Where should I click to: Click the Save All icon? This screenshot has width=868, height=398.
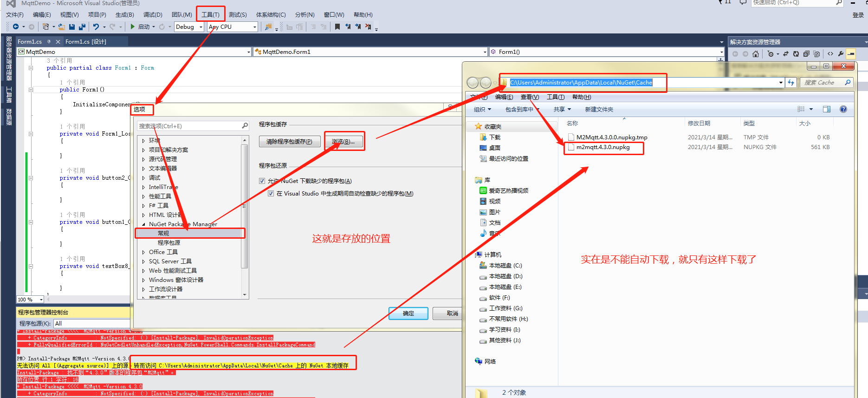coord(82,26)
